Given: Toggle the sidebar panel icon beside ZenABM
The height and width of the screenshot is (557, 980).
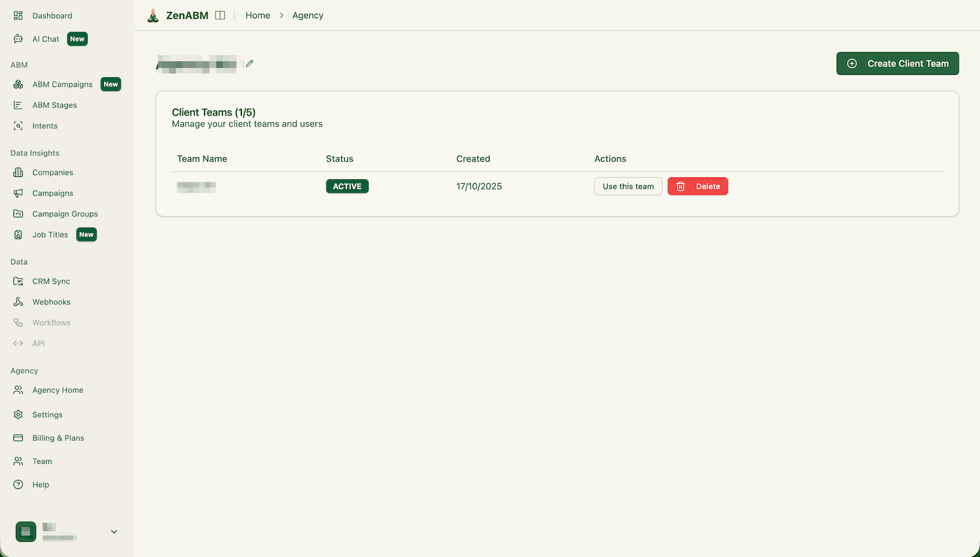Looking at the screenshot, I should point(220,15).
